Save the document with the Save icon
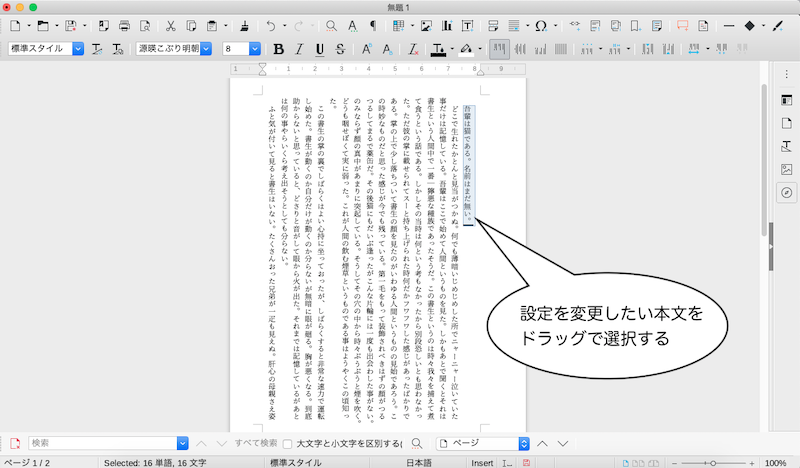 (x=71, y=26)
